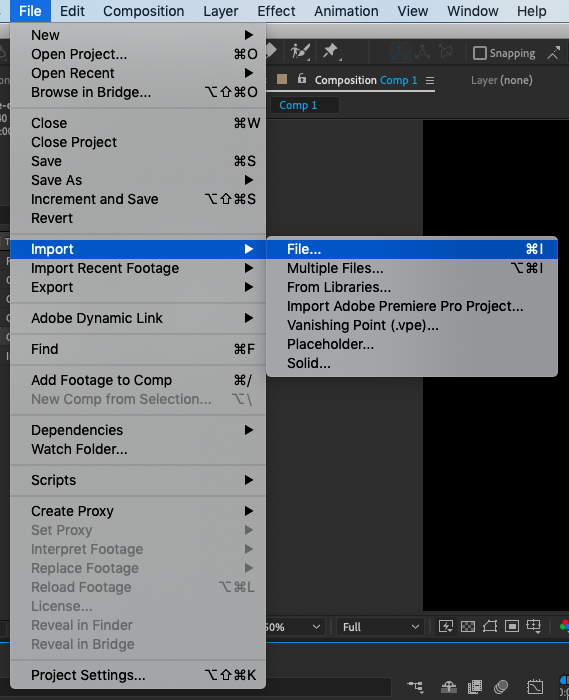Open the Composition panel menu
This screenshot has height=700, width=569.
(x=430, y=80)
